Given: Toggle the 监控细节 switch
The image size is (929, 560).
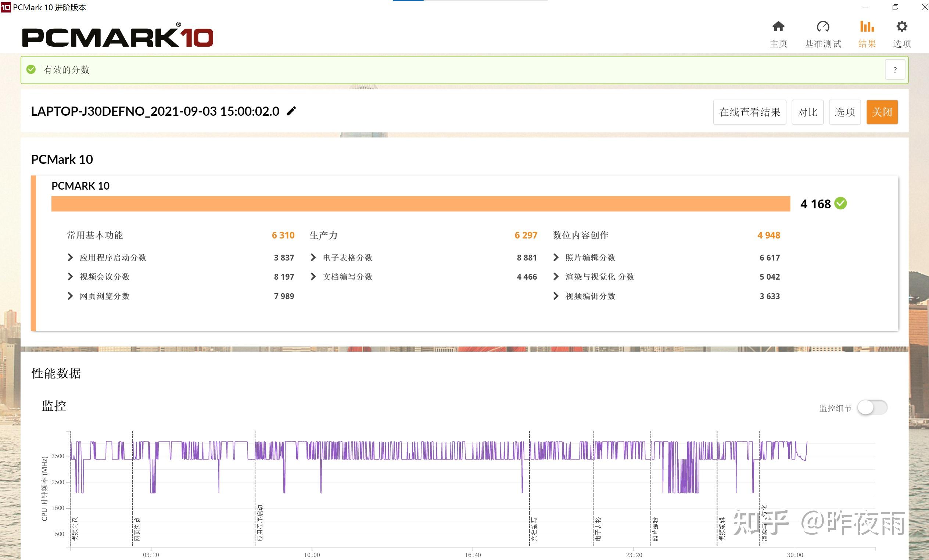Looking at the screenshot, I should coord(872,408).
